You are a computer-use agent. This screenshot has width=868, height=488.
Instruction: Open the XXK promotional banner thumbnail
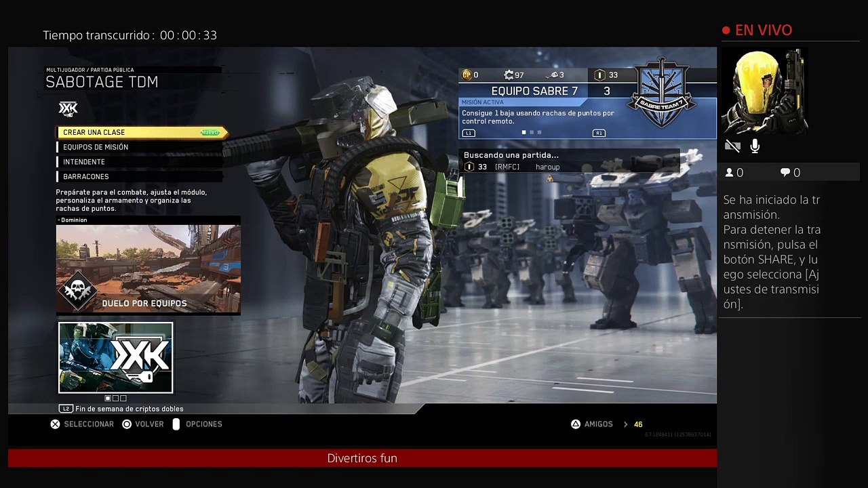pyautogui.click(x=115, y=357)
